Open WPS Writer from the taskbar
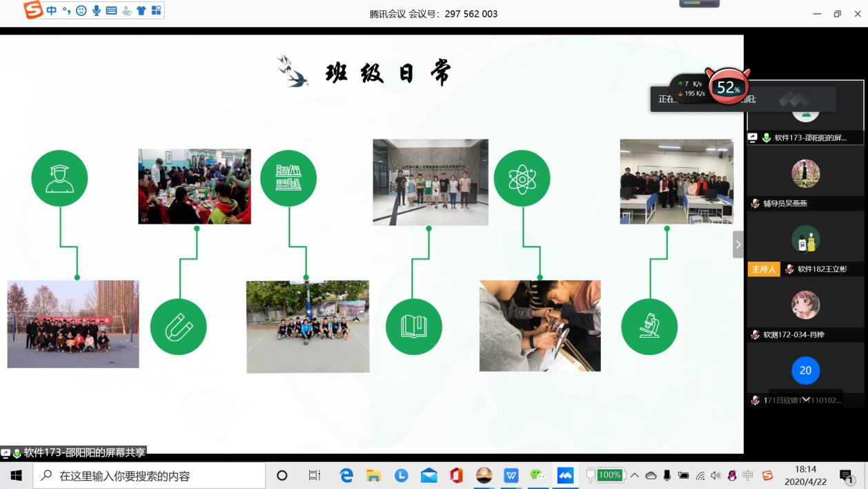The width and height of the screenshot is (868, 489). (x=511, y=475)
